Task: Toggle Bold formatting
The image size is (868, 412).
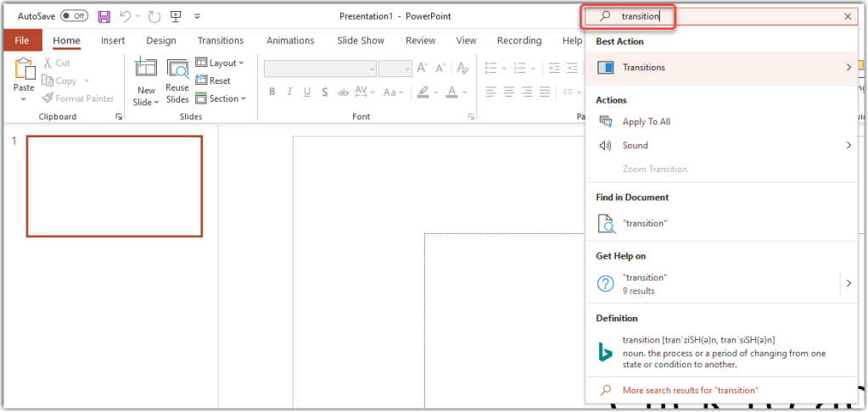Action: [x=272, y=92]
